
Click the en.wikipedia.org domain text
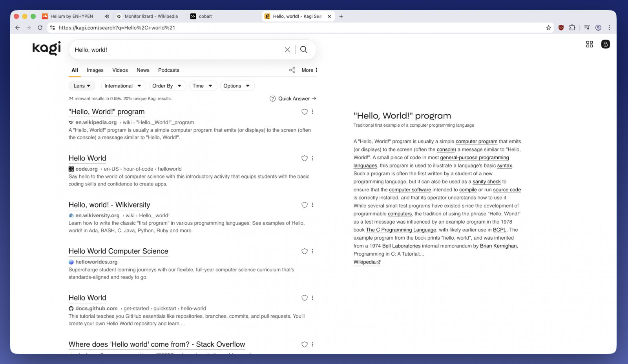96,122
